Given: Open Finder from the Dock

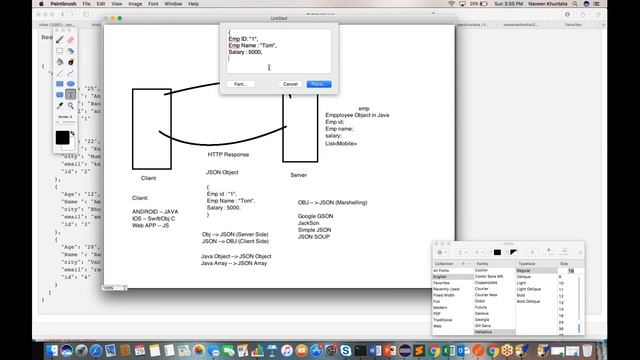Looking at the screenshot, I should (52, 350).
